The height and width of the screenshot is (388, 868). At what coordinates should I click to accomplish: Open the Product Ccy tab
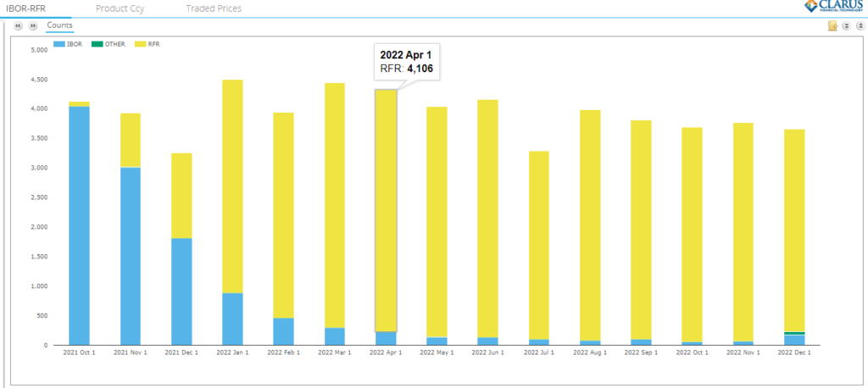(120, 8)
